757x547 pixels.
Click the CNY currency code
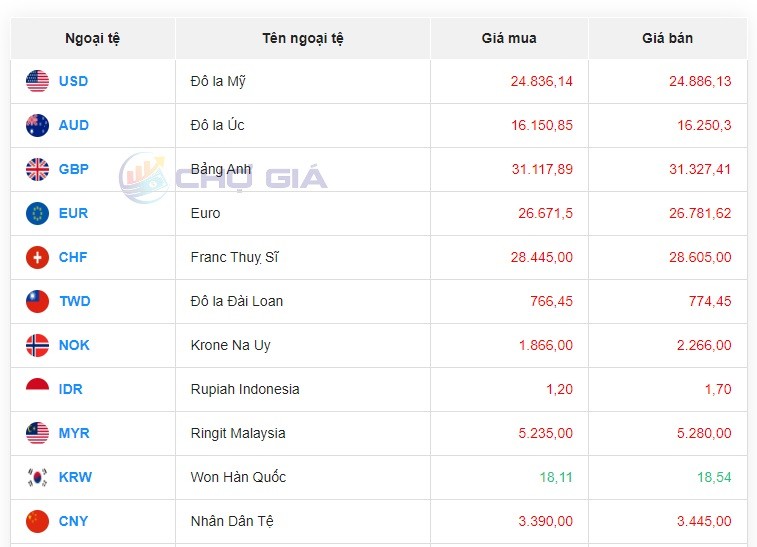pos(73,521)
